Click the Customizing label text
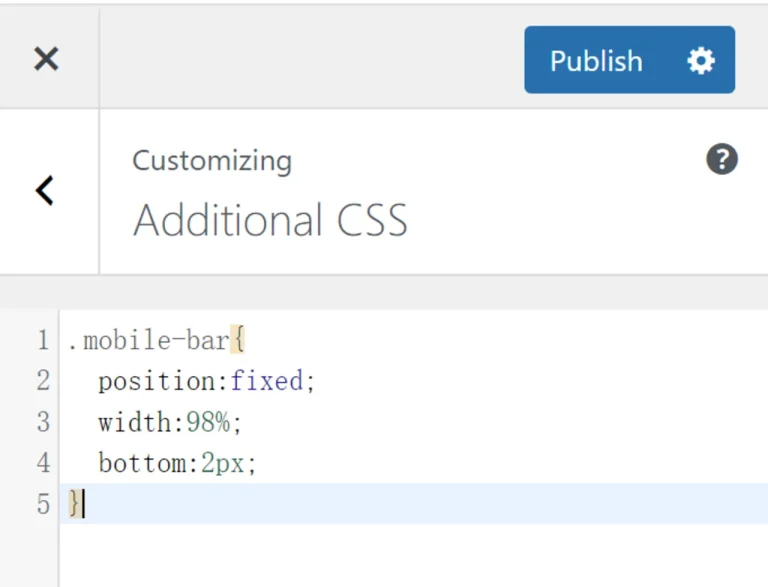768x587 pixels. click(x=212, y=161)
